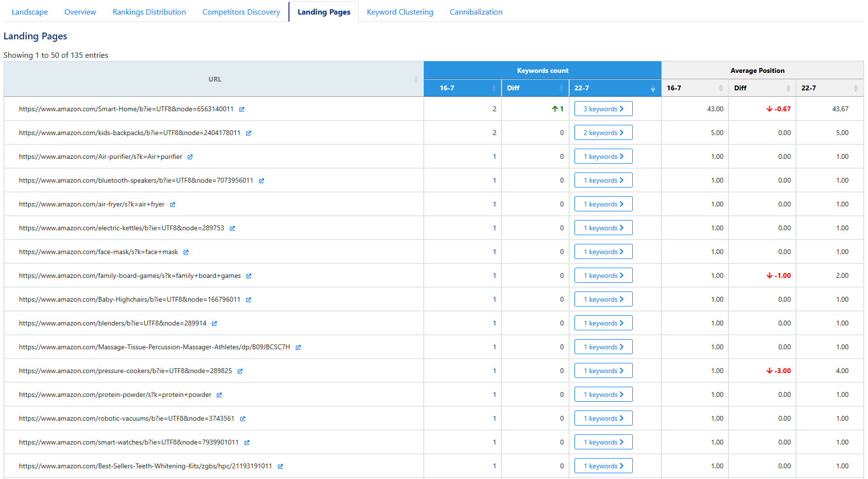
Task: Click the kids-backpacks URL text
Action: [x=130, y=133]
